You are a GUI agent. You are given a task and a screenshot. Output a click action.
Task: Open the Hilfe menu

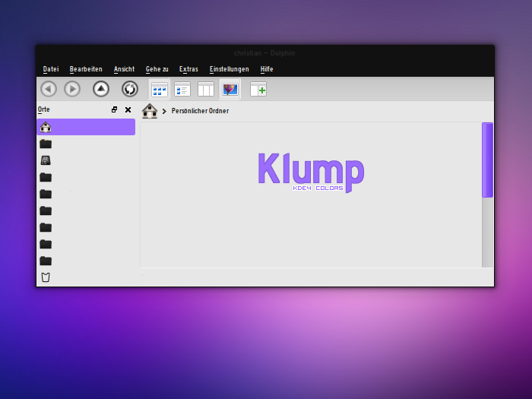tap(267, 69)
